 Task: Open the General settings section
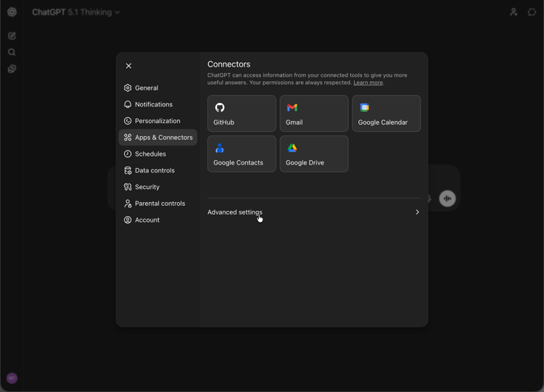(158, 88)
